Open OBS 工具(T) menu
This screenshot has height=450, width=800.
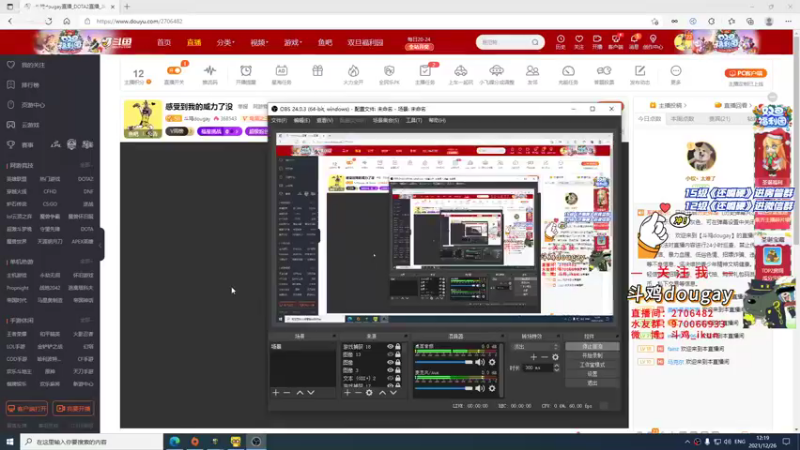(414, 120)
